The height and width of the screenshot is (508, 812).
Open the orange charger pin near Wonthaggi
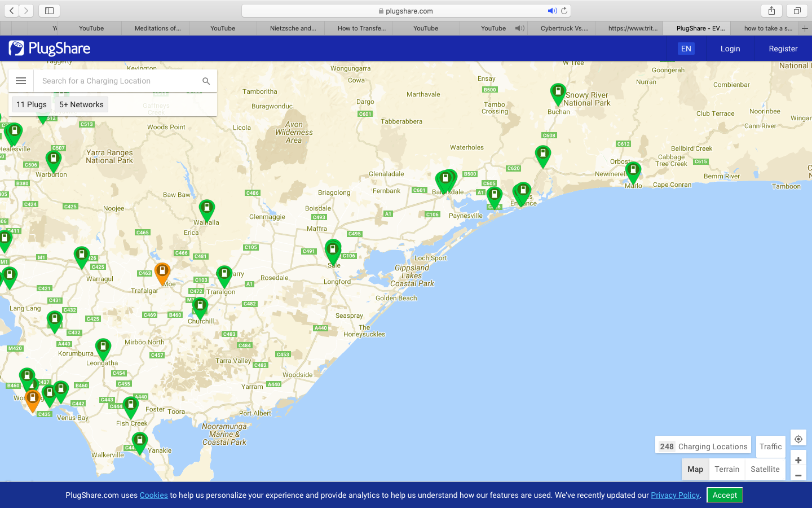click(x=33, y=400)
